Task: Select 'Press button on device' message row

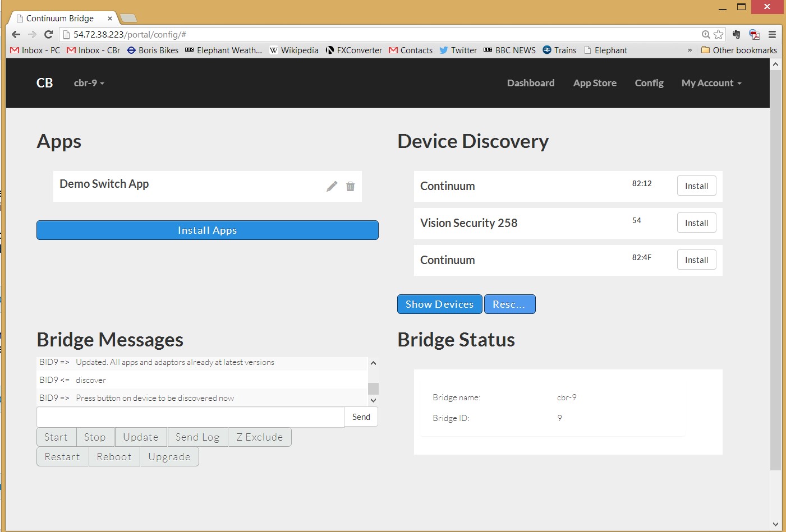Action: 202,398
